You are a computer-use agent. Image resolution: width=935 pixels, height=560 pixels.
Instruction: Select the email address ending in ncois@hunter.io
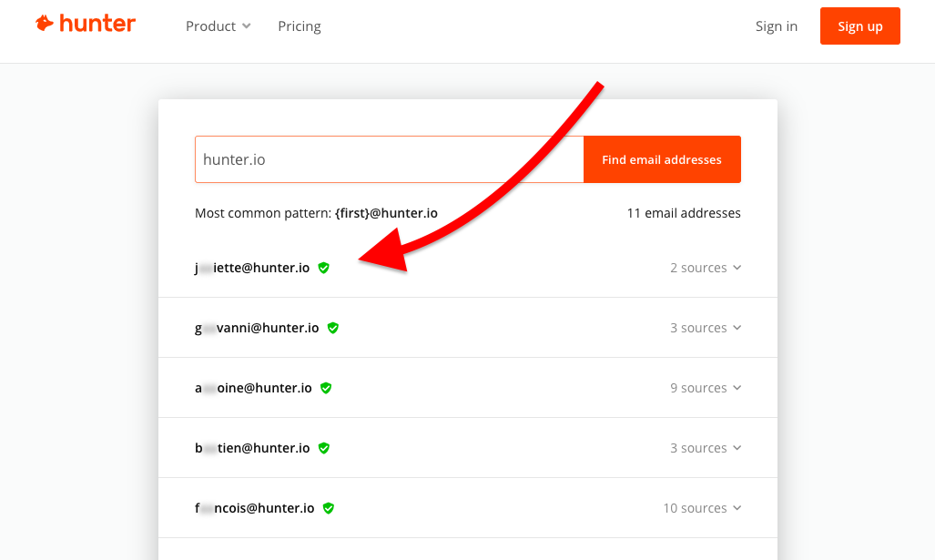coord(255,508)
